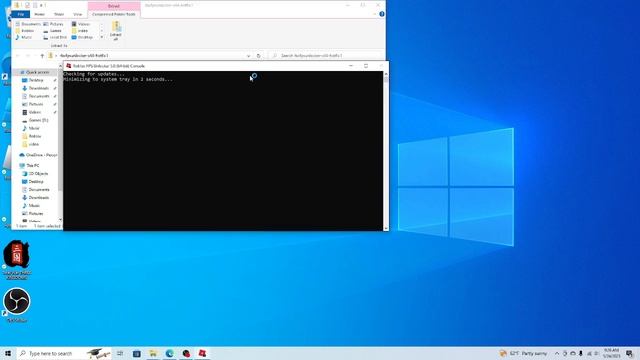The height and width of the screenshot is (360, 640).
Task: Open Desktop under Quick access
Action: click(36, 80)
